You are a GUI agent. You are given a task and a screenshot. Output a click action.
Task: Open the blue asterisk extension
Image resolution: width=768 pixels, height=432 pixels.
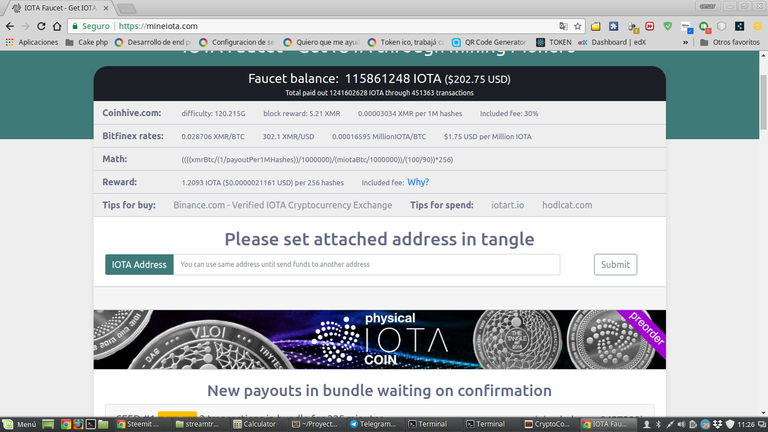coord(613,26)
